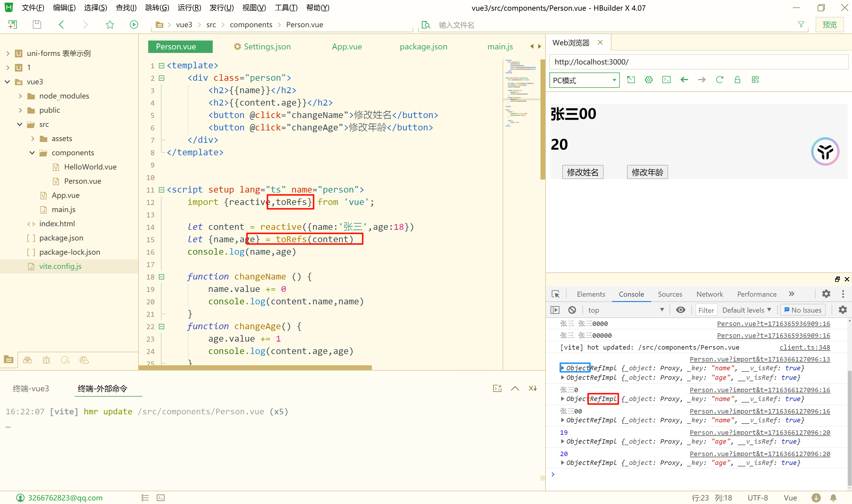This screenshot has height=504, width=852.
Task: Toggle the console sidebar panel icon
Action: 555,310
